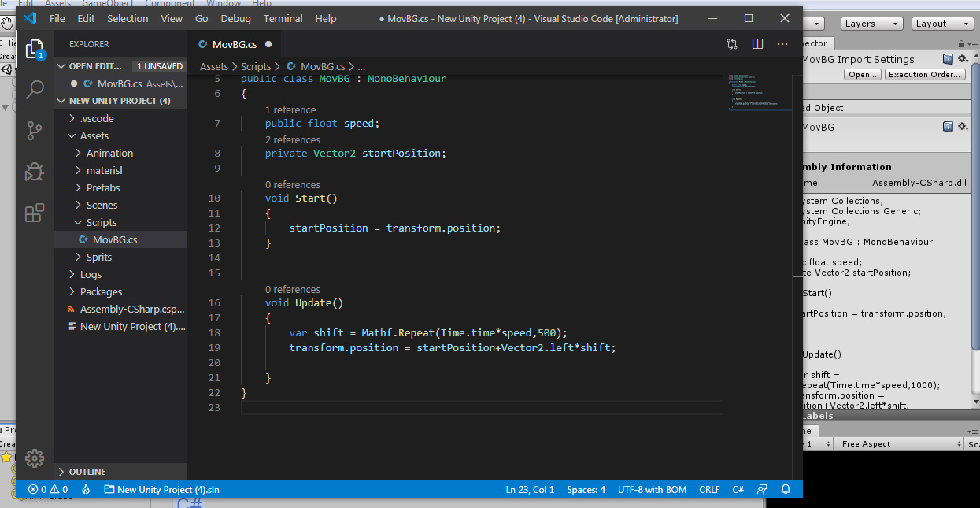Viewport: 980px width, 508px height.
Task: Click Ln 23, Col 1 in status bar
Action: pos(530,489)
